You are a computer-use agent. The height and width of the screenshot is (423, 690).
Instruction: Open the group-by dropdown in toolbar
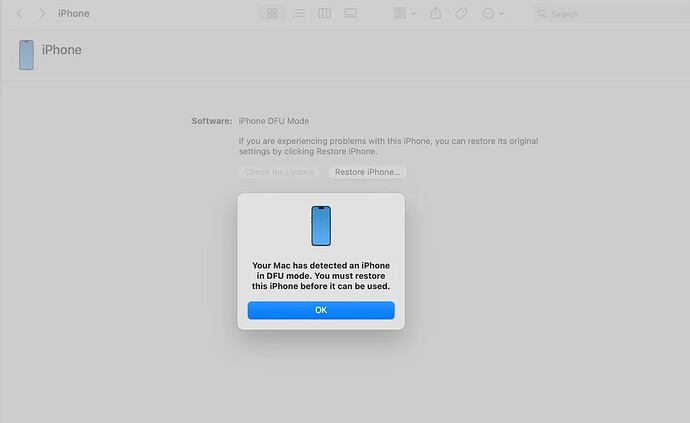405,14
